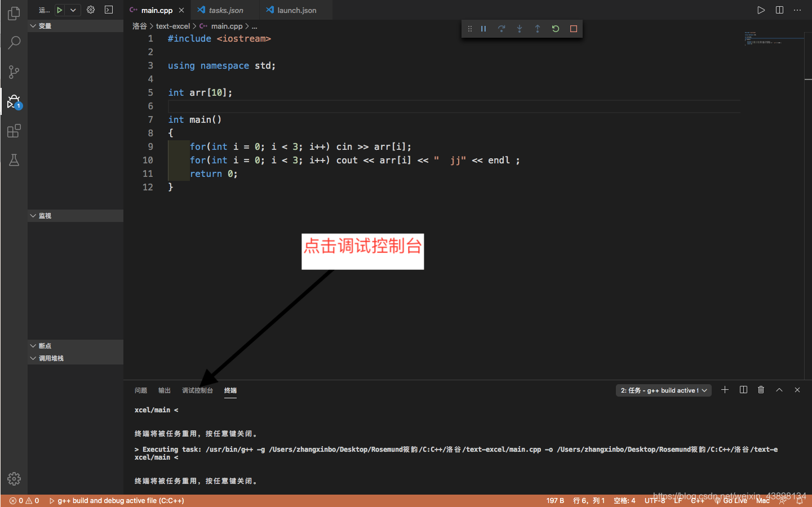Run the code with top-right play icon
Screen dimensions: 812x507
761,10
